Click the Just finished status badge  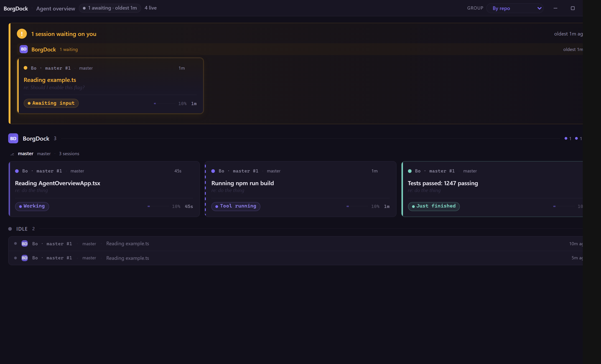[434, 206]
